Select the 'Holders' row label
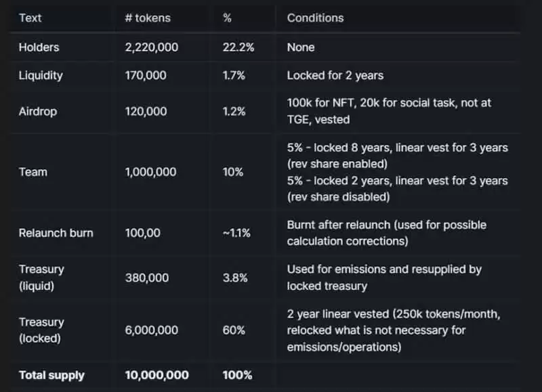Screen dimensions: 542x392 tap(39, 47)
